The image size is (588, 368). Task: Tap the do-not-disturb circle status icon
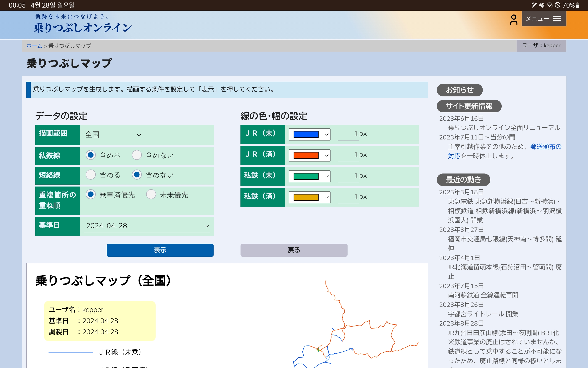click(x=558, y=5)
